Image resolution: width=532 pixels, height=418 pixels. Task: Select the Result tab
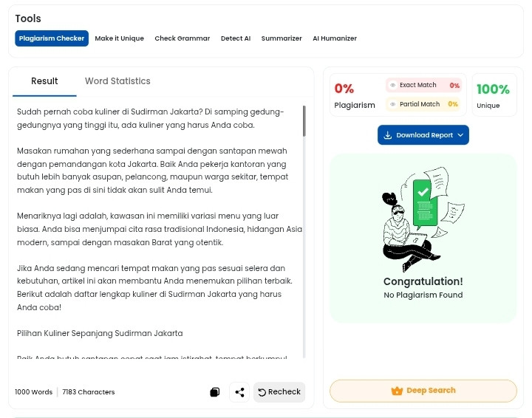pyautogui.click(x=44, y=81)
